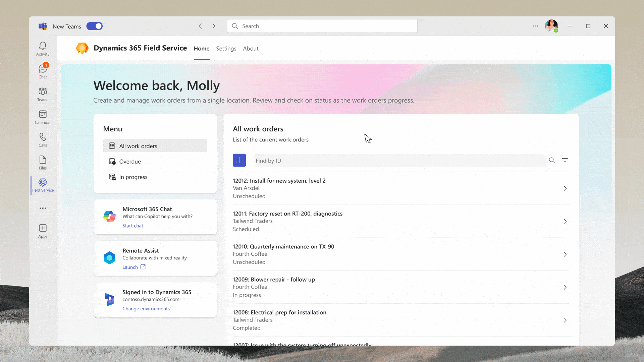Toggle the New Teams switch off

(94, 26)
